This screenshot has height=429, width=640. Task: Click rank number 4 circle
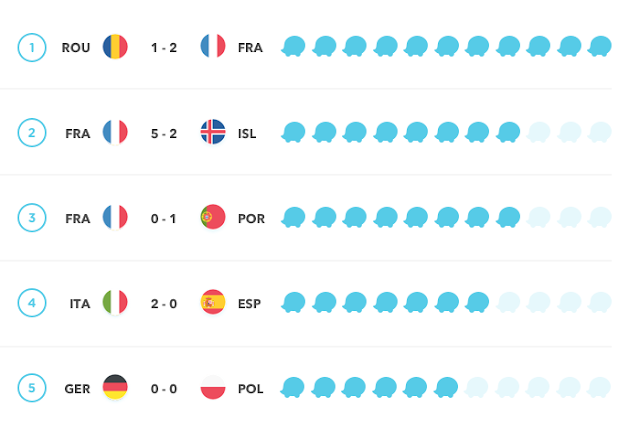tap(33, 303)
